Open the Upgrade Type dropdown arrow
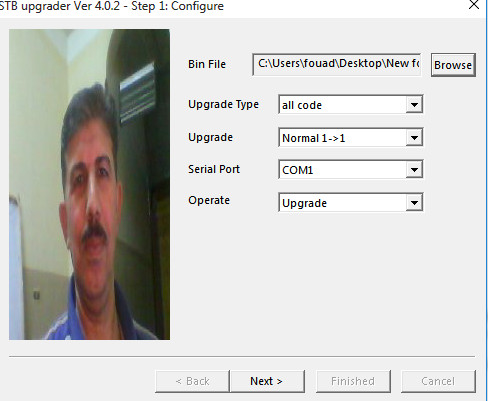Screen dimensions: 488x401 pos(414,105)
